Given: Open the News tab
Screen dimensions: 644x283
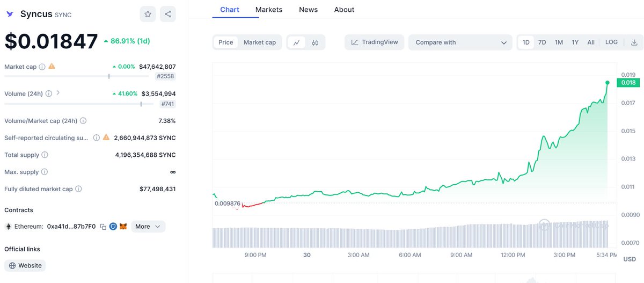Looking at the screenshot, I should point(308,10).
